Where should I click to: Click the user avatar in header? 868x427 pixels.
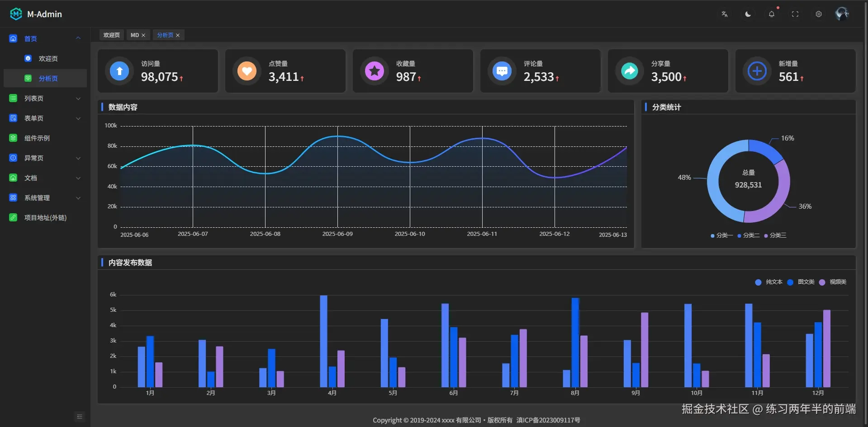pyautogui.click(x=842, y=14)
